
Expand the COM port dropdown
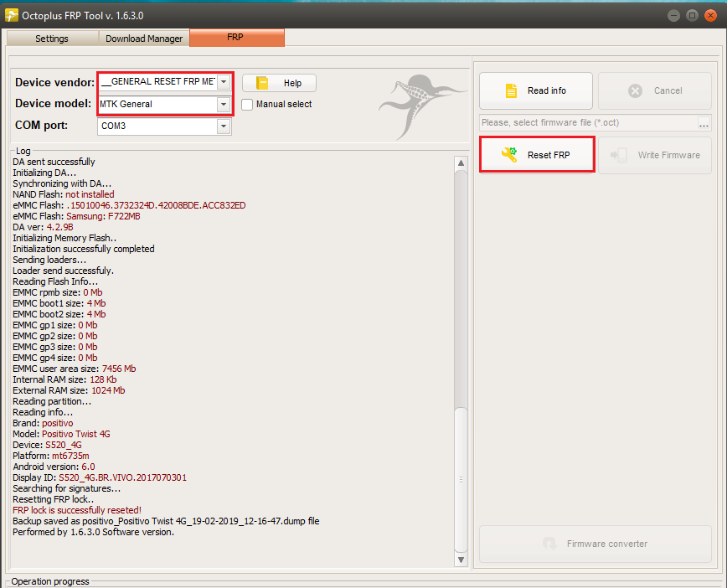tap(223, 126)
